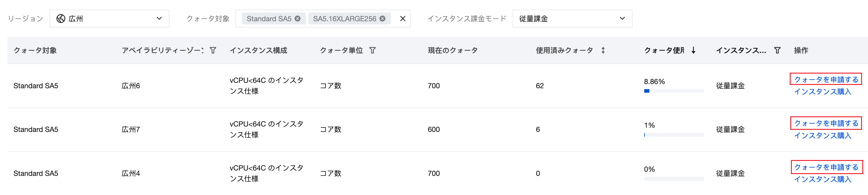Click the globe icon beside 広州

pyautogui.click(x=61, y=19)
